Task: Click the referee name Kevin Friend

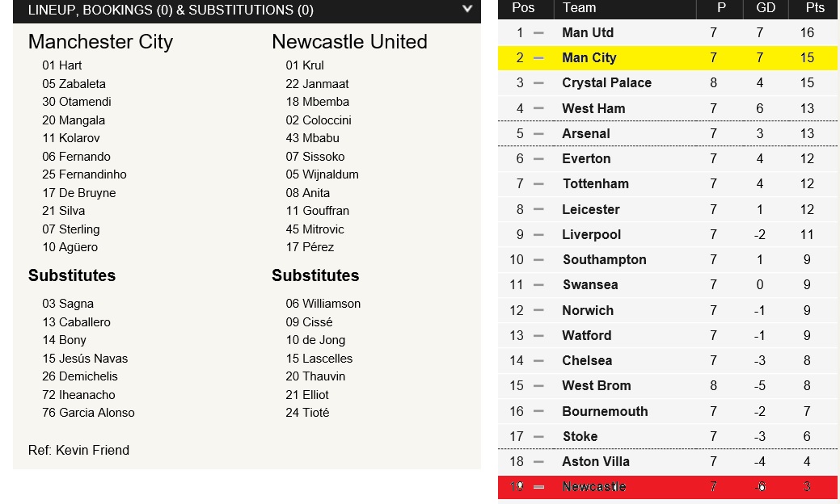Action: pos(92,450)
